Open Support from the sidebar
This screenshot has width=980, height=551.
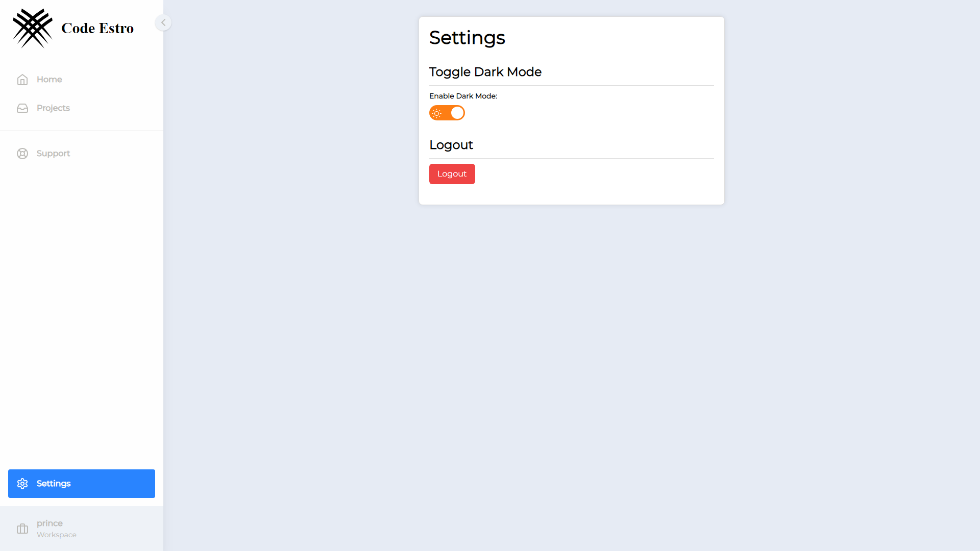click(x=53, y=153)
